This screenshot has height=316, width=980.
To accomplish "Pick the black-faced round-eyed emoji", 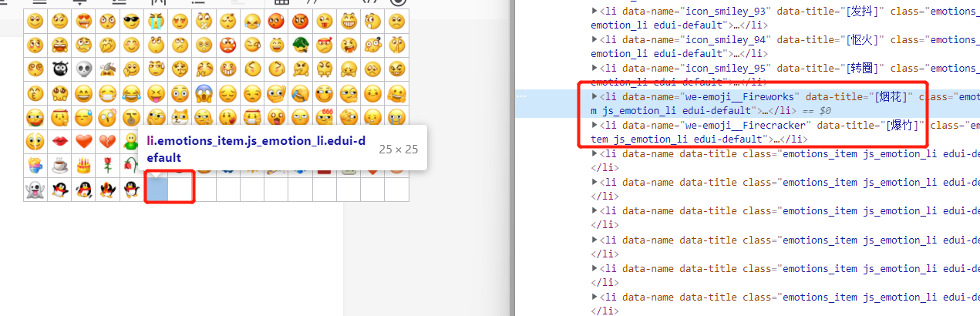I will coord(59,69).
